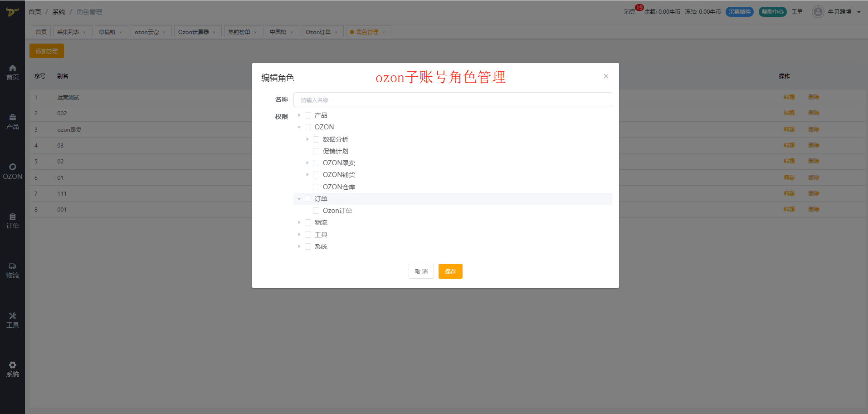Check the 促销计划 permission checkbox
The height and width of the screenshot is (414, 868).
316,151
